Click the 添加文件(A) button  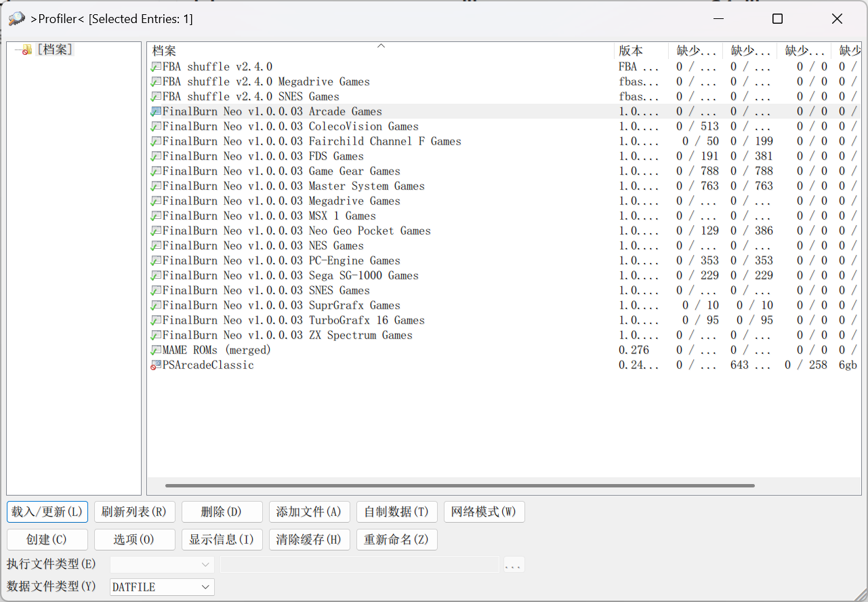(x=309, y=512)
